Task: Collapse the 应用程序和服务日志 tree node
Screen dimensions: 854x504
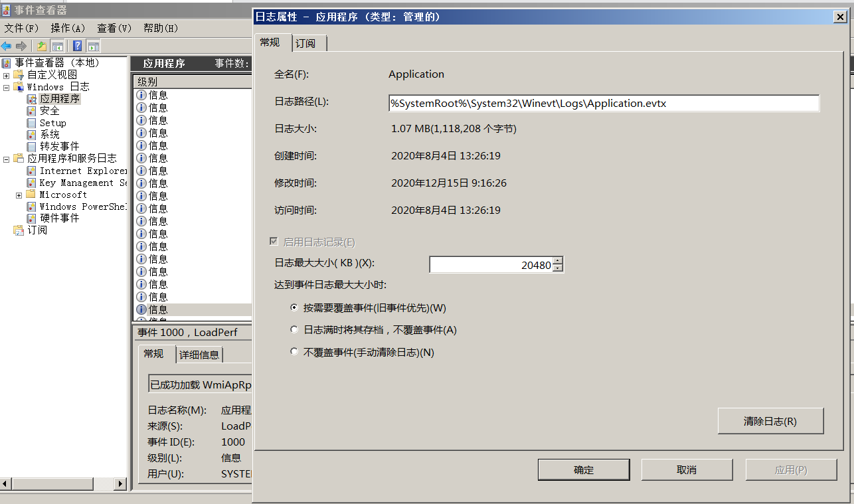Action: [6, 159]
